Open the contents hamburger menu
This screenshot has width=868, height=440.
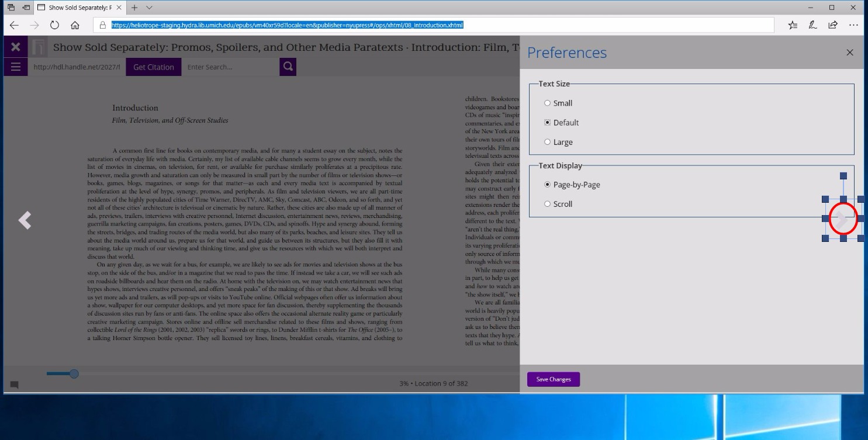(16, 67)
